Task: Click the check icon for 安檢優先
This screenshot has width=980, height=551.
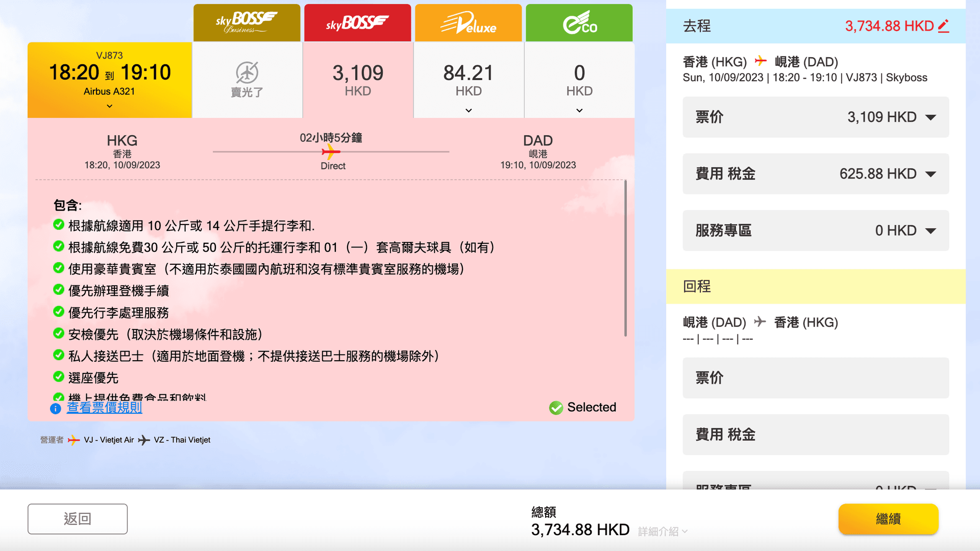Action: (59, 333)
